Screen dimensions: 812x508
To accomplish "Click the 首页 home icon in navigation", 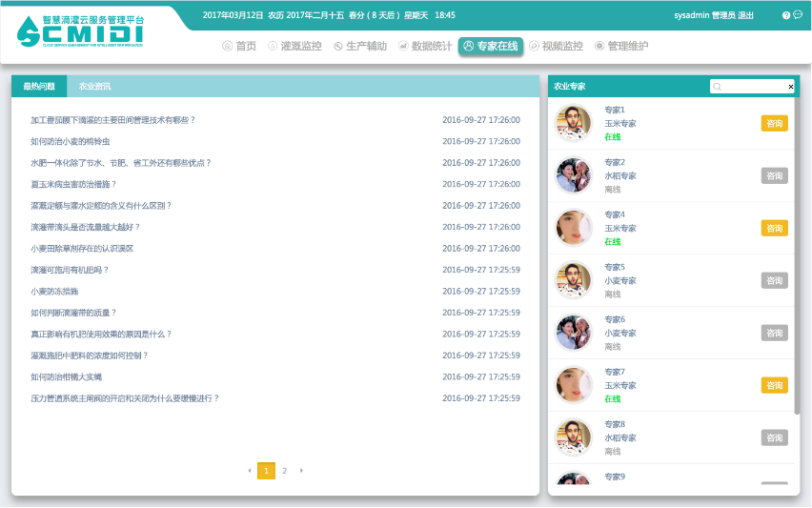I will (227, 46).
